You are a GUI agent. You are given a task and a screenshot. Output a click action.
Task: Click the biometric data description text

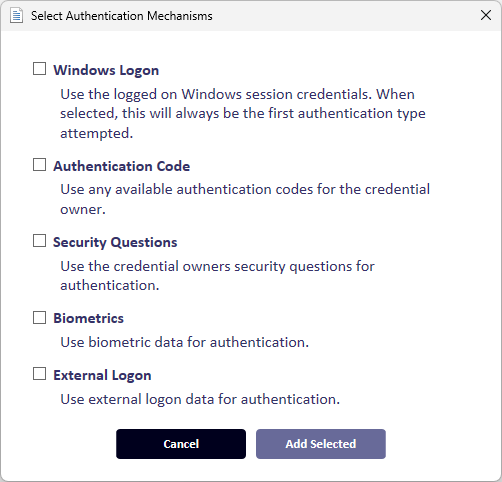click(x=185, y=342)
